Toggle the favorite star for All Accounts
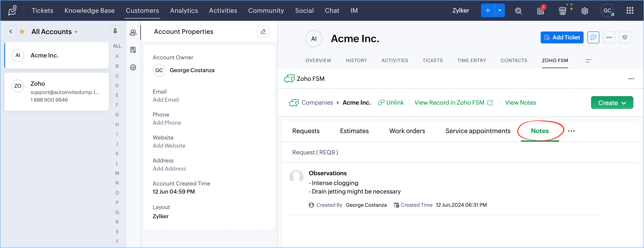Viewport: 644px width, 248px height. click(22, 31)
